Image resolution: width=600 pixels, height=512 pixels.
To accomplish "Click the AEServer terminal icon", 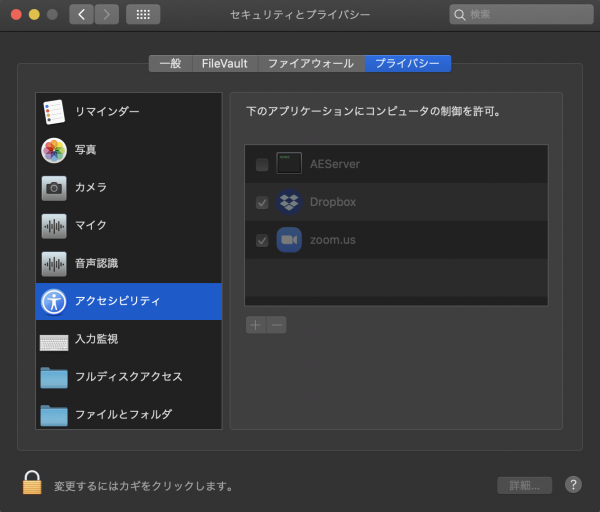I will (x=289, y=163).
